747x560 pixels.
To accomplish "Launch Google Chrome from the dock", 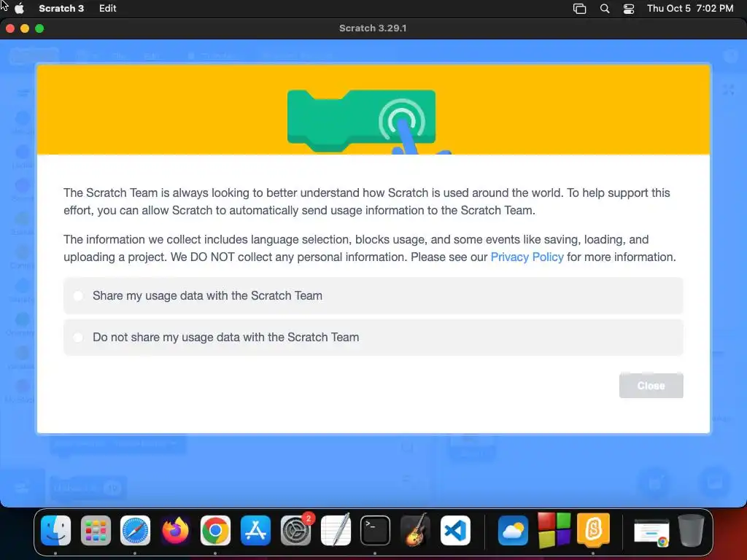I will (x=215, y=530).
